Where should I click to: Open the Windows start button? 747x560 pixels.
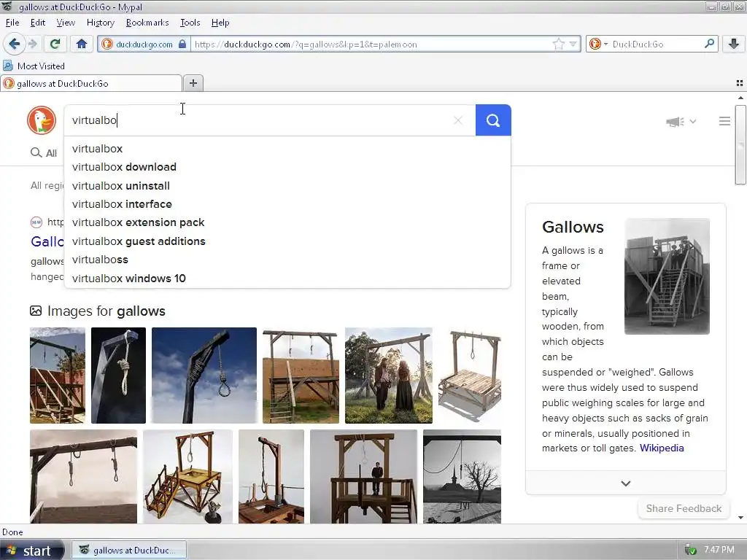coord(31,551)
